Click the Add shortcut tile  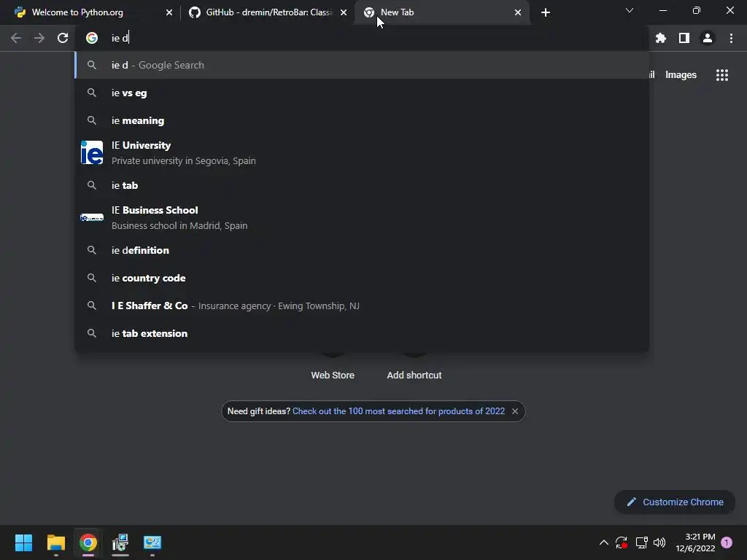pyautogui.click(x=414, y=376)
